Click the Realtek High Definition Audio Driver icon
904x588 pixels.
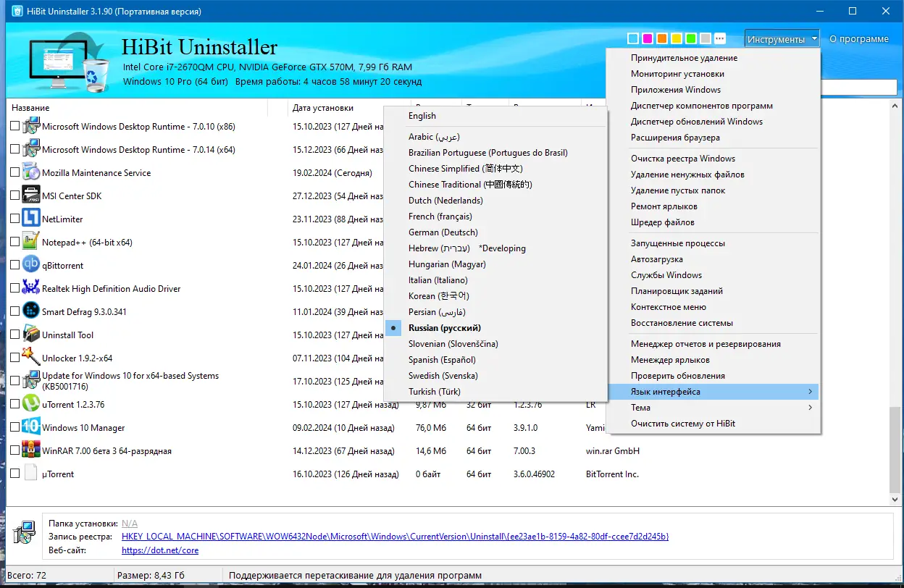(x=30, y=288)
